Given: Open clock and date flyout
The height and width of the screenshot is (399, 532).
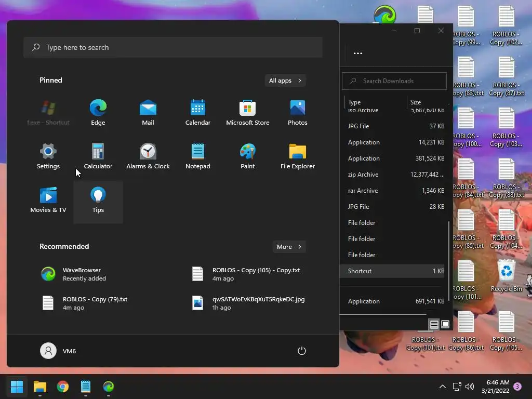Looking at the screenshot, I should click(495, 386).
